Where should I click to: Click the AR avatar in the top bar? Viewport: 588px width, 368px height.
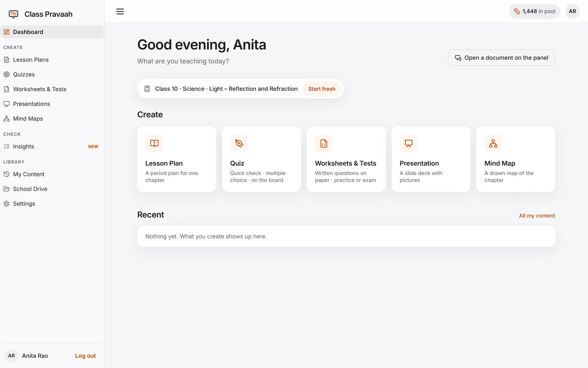point(572,11)
